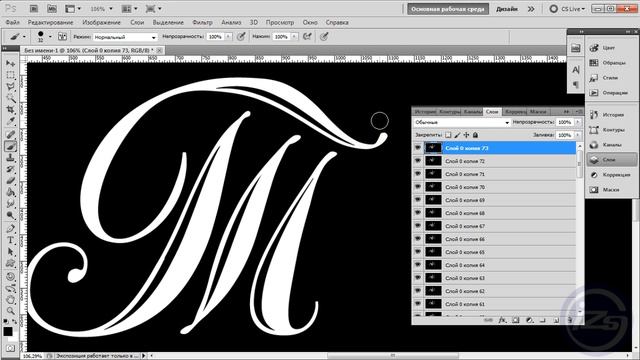Select the Zoom magnifier tool

coord(11,311)
